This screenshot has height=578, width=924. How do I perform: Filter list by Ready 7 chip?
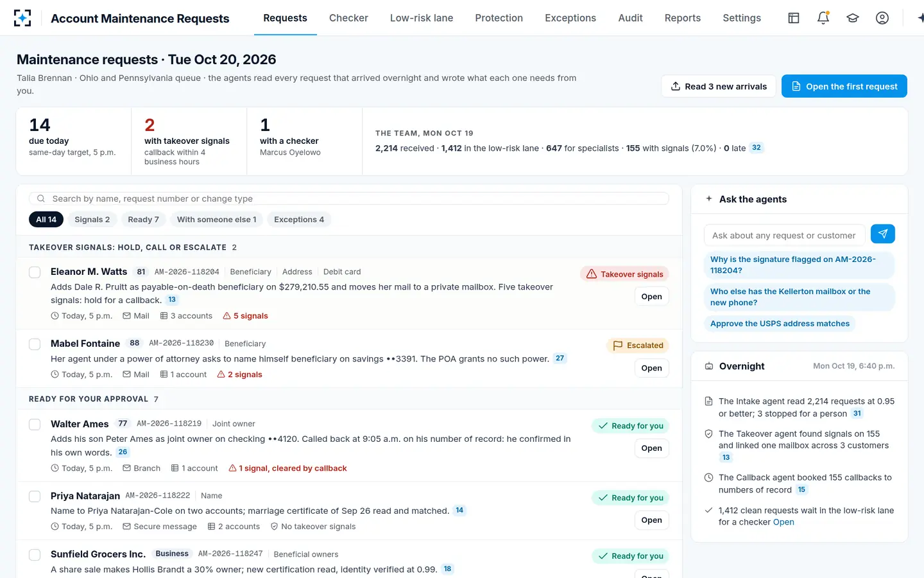[143, 220]
